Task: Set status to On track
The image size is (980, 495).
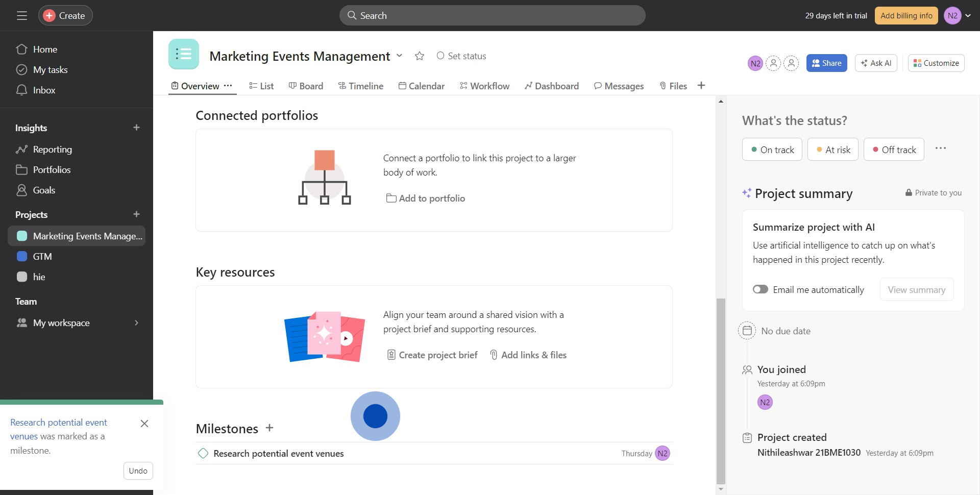Action: 772,150
